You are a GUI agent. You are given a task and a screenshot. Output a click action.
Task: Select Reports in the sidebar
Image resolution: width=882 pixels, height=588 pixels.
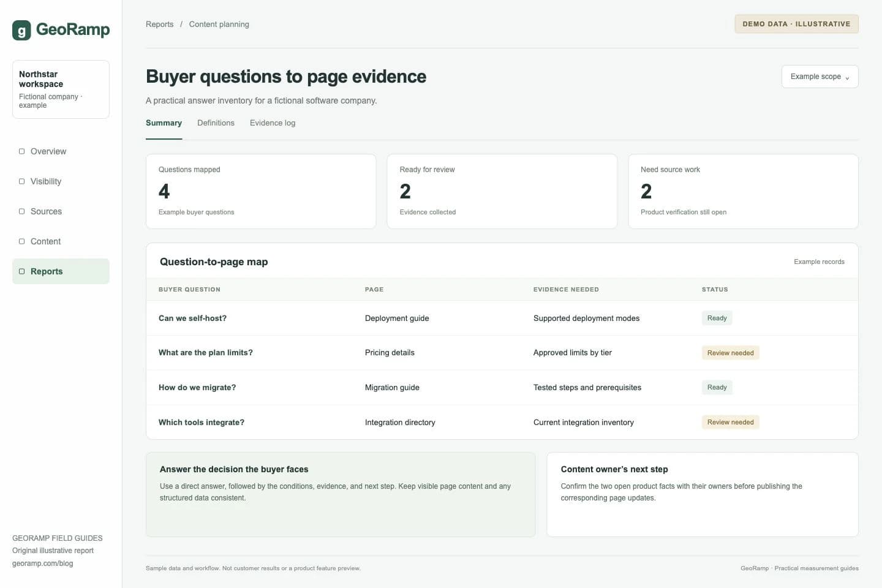coord(61,271)
